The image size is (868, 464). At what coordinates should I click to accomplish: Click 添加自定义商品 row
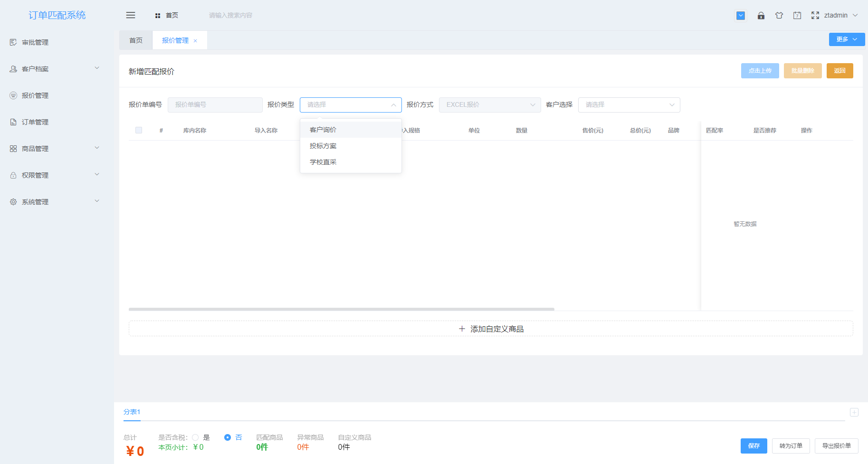(491, 329)
